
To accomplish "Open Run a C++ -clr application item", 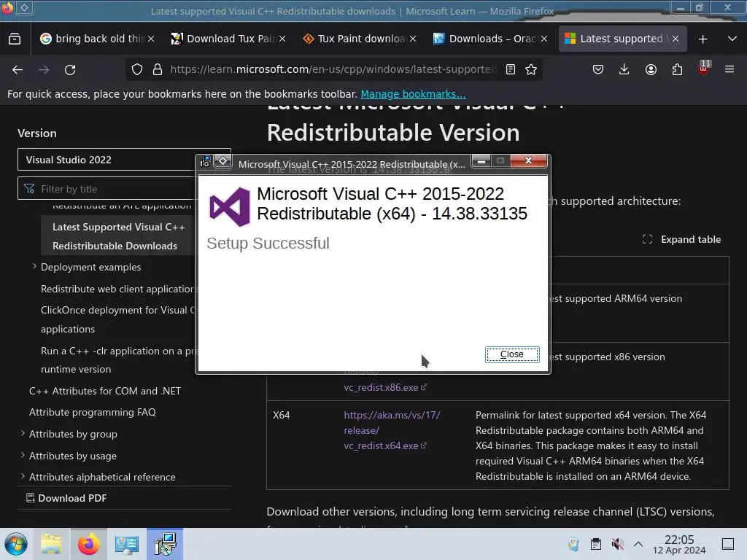I will click(x=118, y=360).
